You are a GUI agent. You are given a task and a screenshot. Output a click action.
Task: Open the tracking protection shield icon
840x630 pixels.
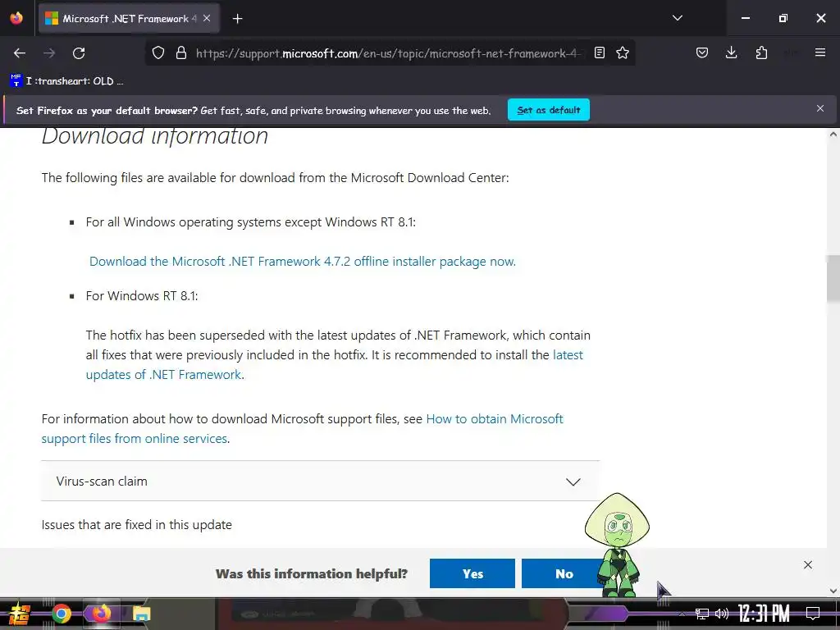click(158, 53)
